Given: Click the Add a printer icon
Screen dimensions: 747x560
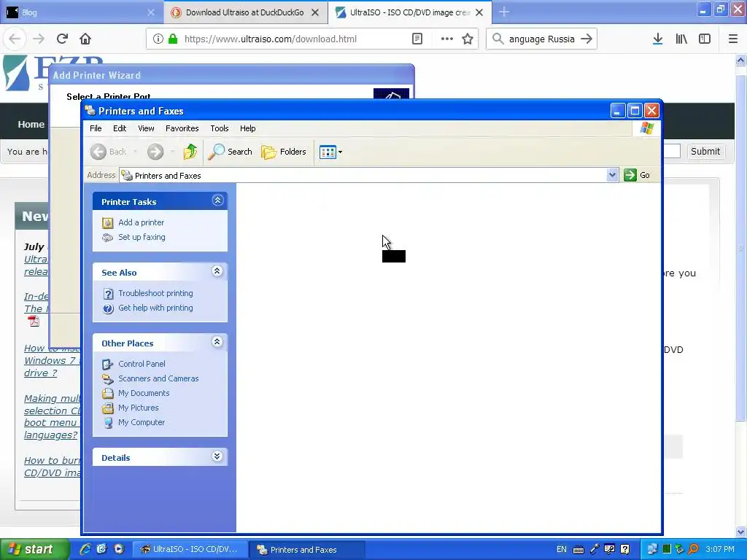Looking at the screenshot, I should coord(108,222).
